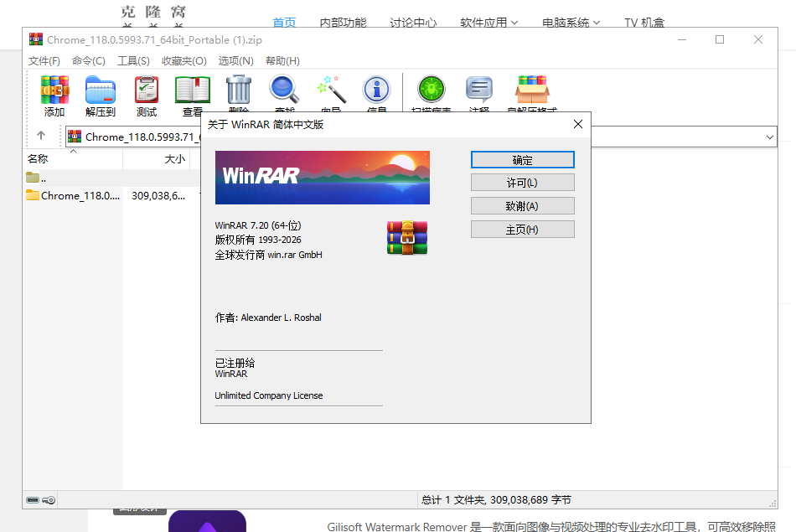The width and height of the screenshot is (796, 532).
Task: Select the parent folder ".." row
Action: (x=111, y=178)
